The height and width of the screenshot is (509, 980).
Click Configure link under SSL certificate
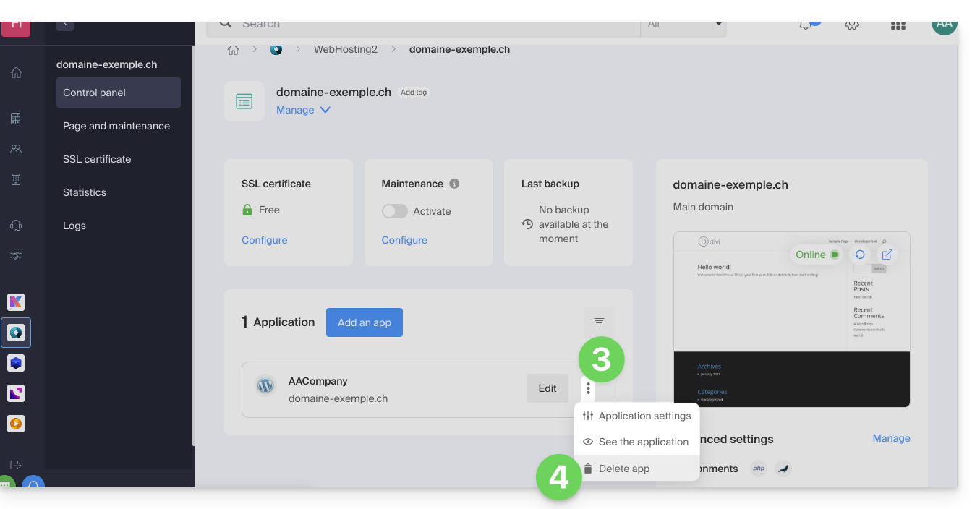tap(264, 240)
